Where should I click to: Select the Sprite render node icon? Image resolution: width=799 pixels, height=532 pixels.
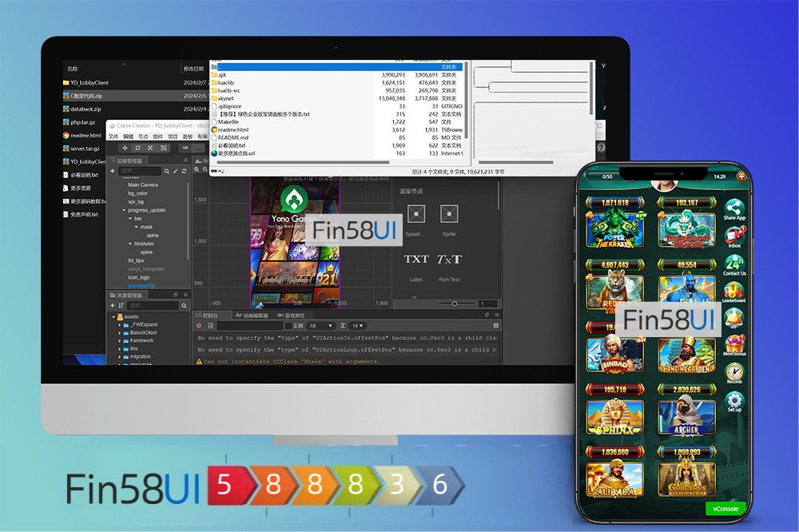pos(449,214)
